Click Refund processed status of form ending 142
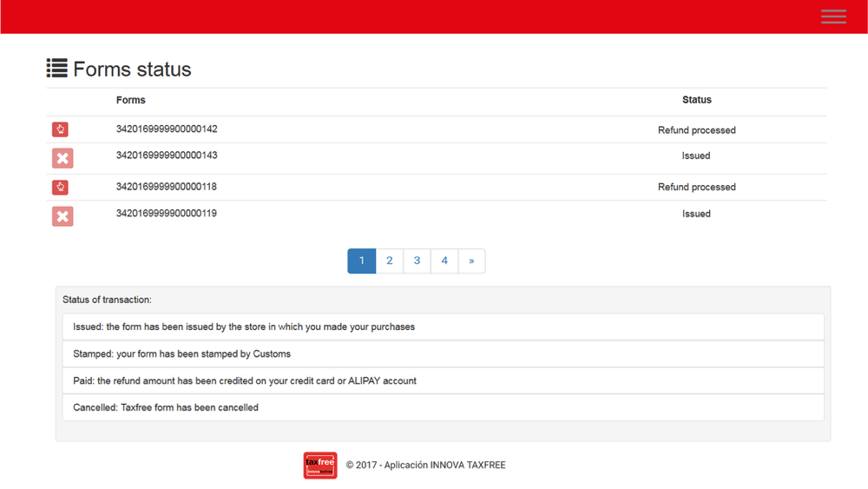Image resolution: width=868 pixels, height=489 pixels. coord(696,130)
